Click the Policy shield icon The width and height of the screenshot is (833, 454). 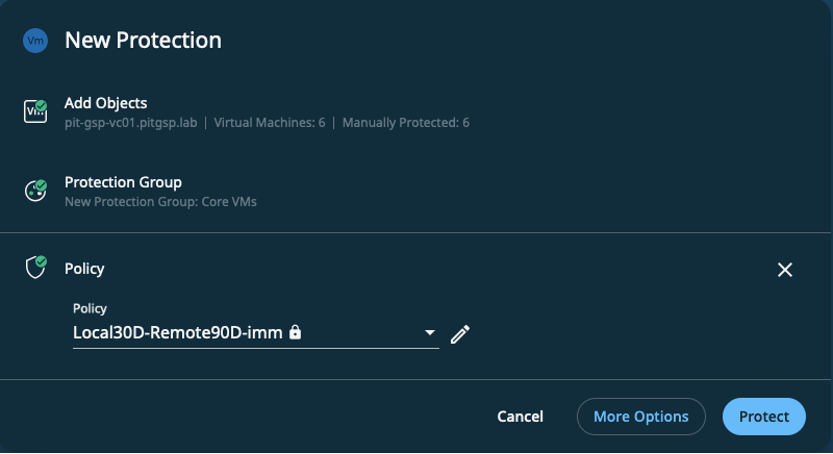[36, 268]
